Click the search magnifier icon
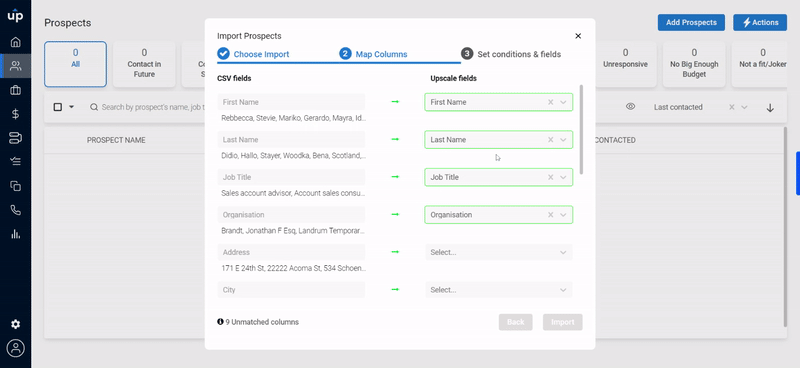This screenshot has width=800, height=368. coord(94,107)
